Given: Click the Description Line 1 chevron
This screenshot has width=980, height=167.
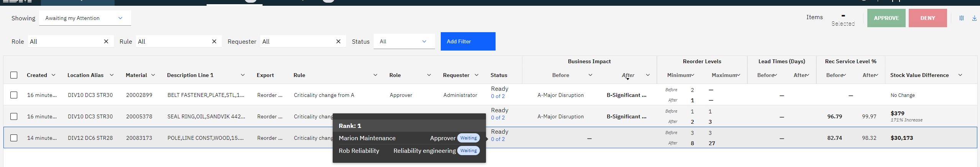Looking at the screenshot, I should pos(243,75).
